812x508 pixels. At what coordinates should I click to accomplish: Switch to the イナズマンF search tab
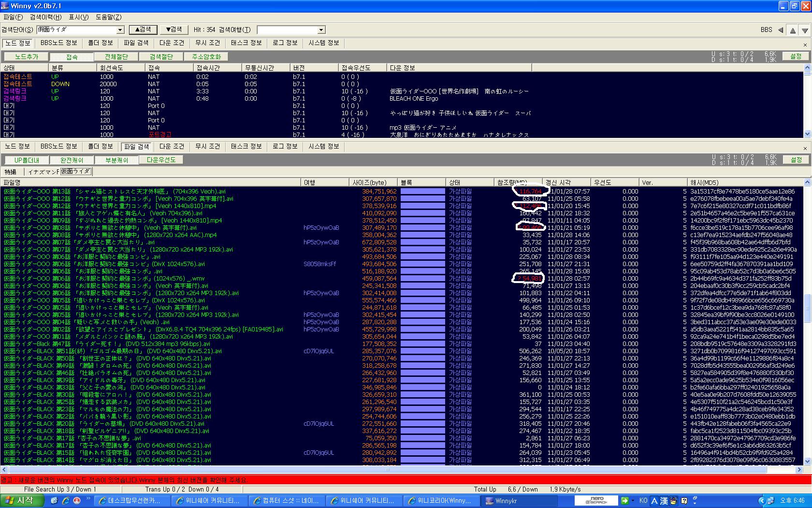[43, 172]
